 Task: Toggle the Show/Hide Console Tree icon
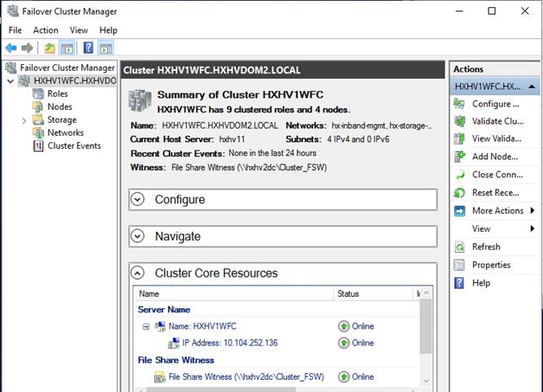pos(67,48)
